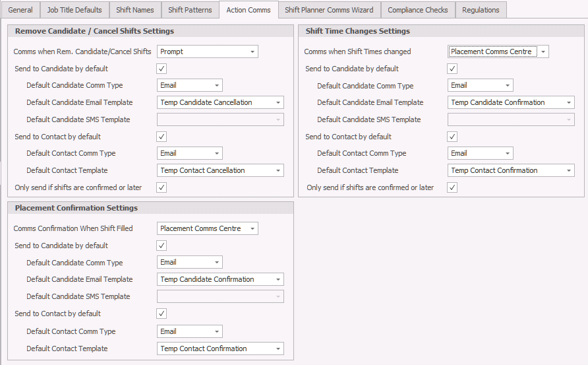This screenshot has width=588, height=365.
Task: Disable Send to Contact in Shift Time Changes
Action: tap(452, 137)
